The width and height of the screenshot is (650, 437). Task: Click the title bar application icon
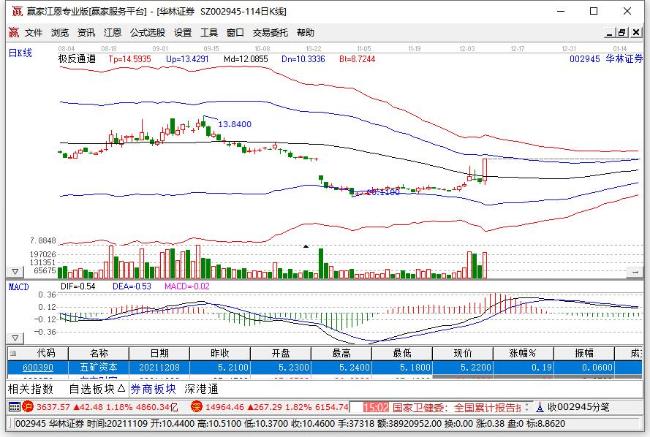tap(17, 11)
